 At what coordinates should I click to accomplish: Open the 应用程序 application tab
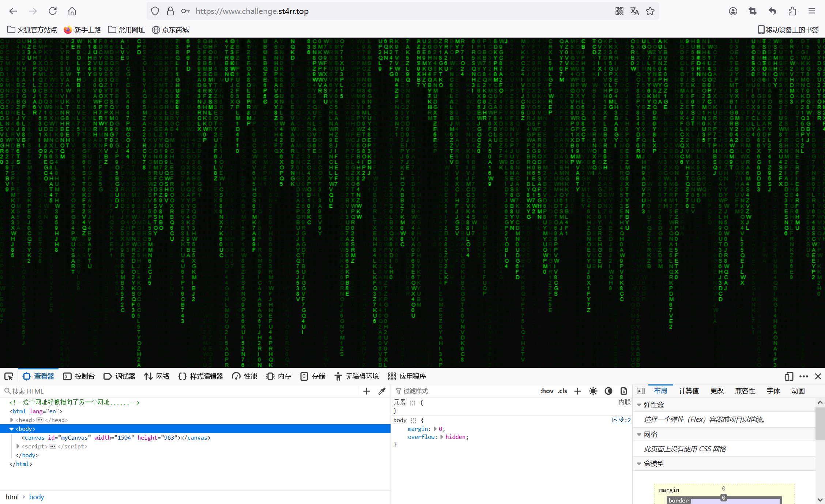[x=407, y=376]
